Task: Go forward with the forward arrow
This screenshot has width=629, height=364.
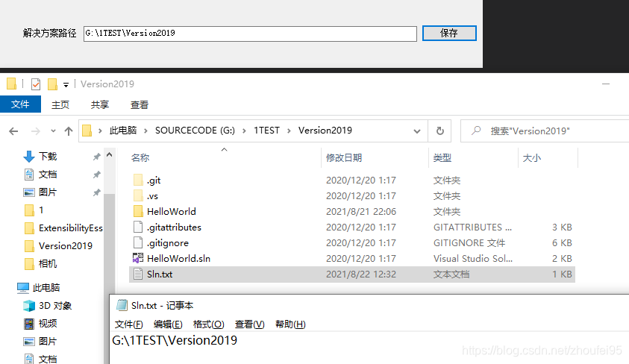Action: (36, 131)
